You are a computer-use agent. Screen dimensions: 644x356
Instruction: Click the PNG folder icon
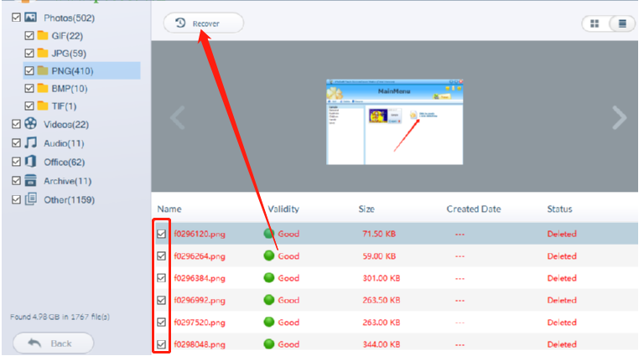(x=43, y=70)
